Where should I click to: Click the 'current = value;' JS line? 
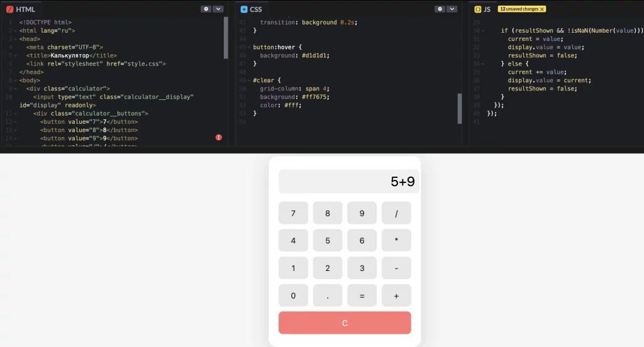[x=536, y=39]
